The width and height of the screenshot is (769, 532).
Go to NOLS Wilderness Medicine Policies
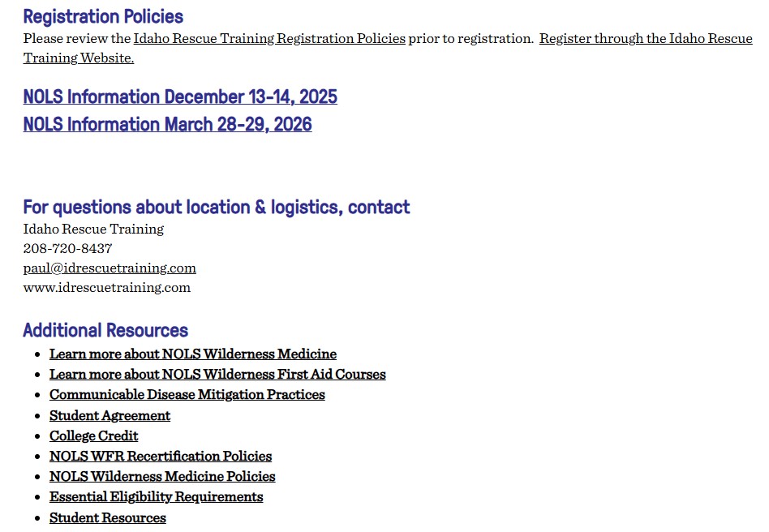point(162,477)
